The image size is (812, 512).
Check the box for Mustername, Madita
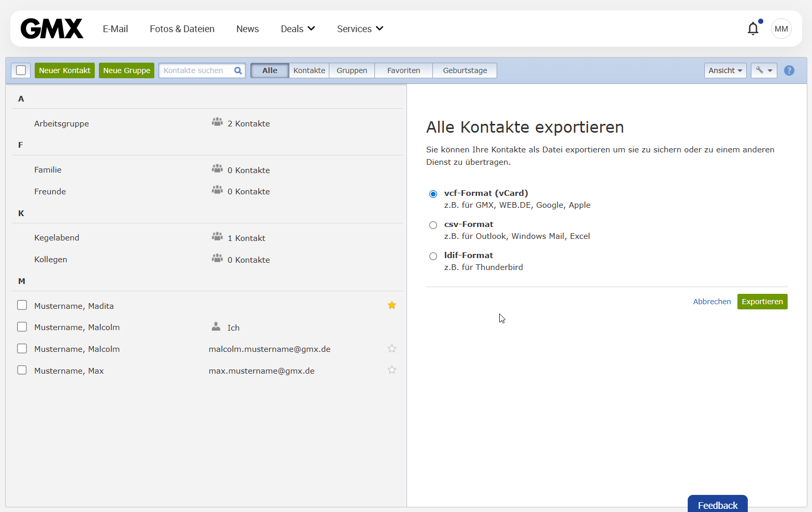pos(22,305)
